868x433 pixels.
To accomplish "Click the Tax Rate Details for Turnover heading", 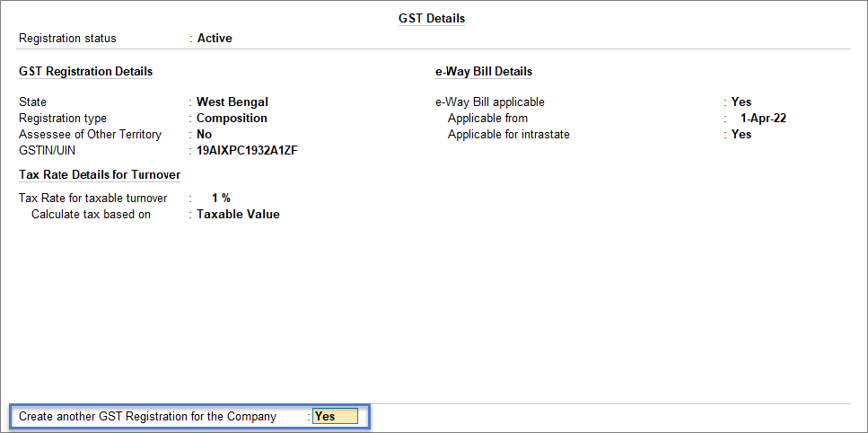I will click(100, 175).
